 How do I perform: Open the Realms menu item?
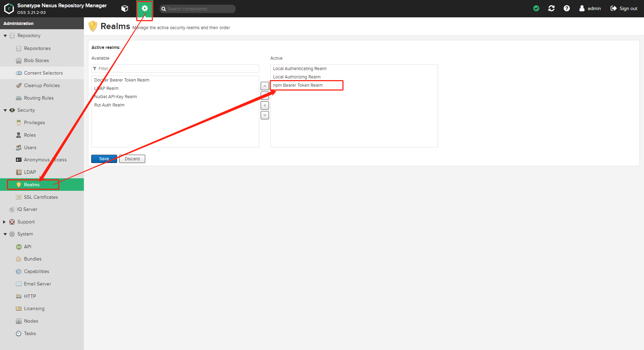pyautogui.click(x=42, y=185)
